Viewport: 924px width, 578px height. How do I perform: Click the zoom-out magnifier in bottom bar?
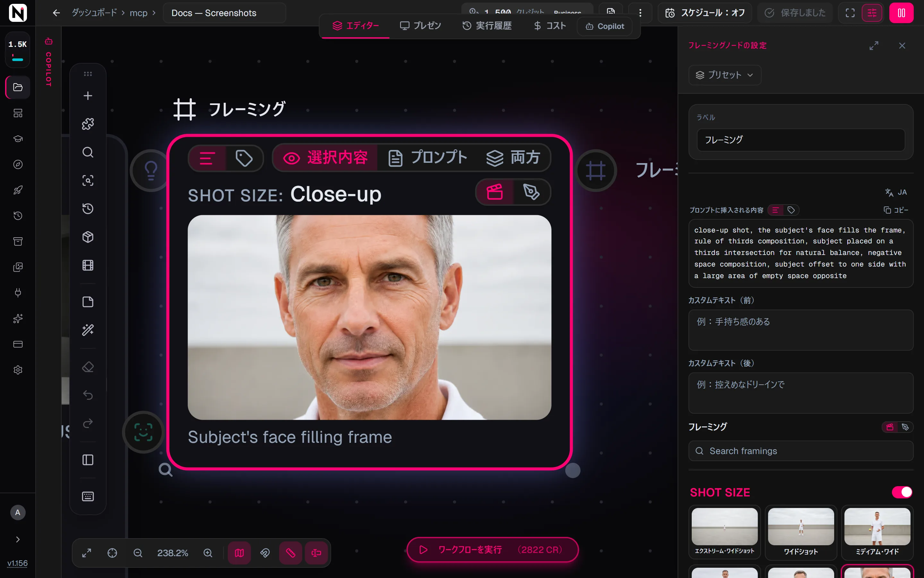point(138,553)
